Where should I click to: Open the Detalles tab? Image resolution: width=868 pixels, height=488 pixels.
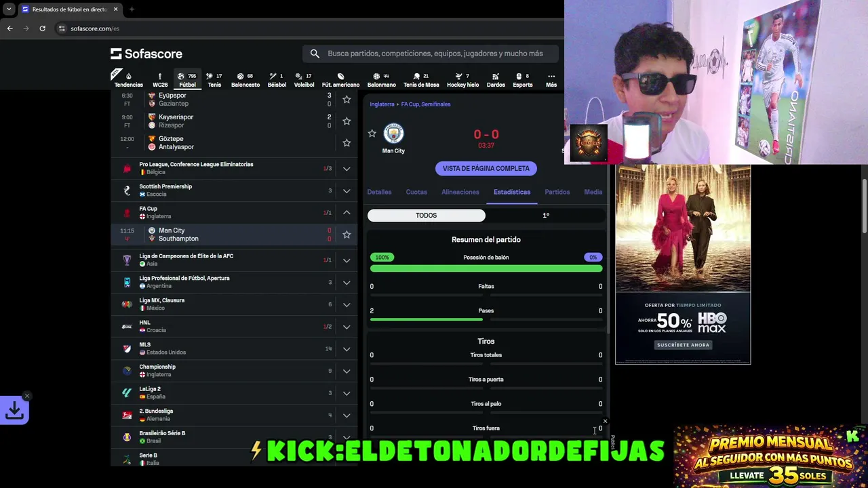click(x=379, y=192)
